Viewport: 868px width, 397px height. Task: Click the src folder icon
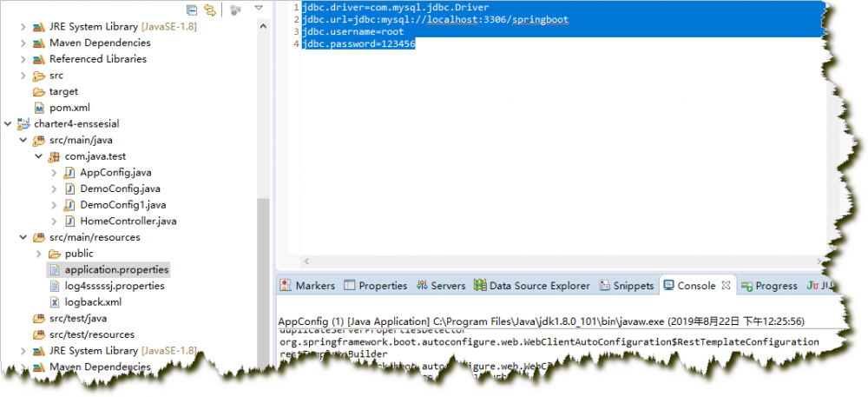pyautogui.click(x=39, y=76)
